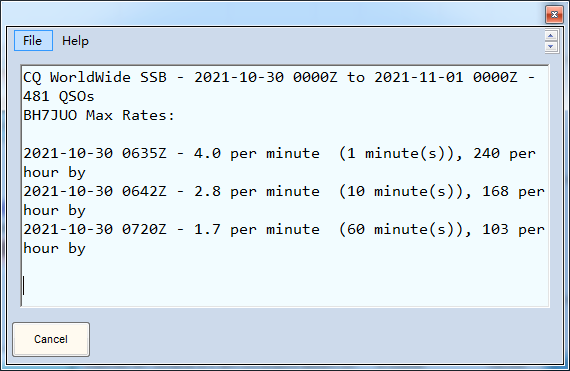
Task: Click the '0642Z' timestamp in the rates list
Action: pos(144,191)
